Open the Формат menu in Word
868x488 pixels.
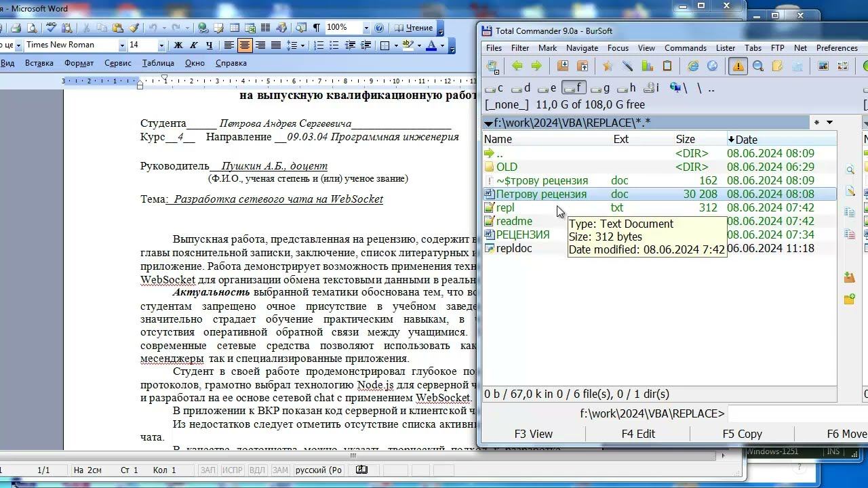[79, 63]
